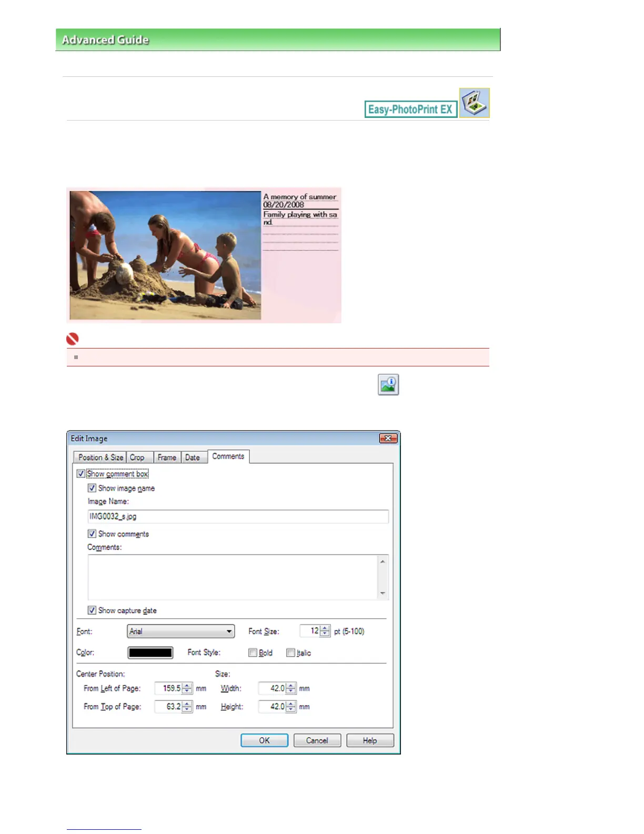Click the Height value field
Image resolution: width=644 pixels, height=834 pixels.
click(272, 707)
